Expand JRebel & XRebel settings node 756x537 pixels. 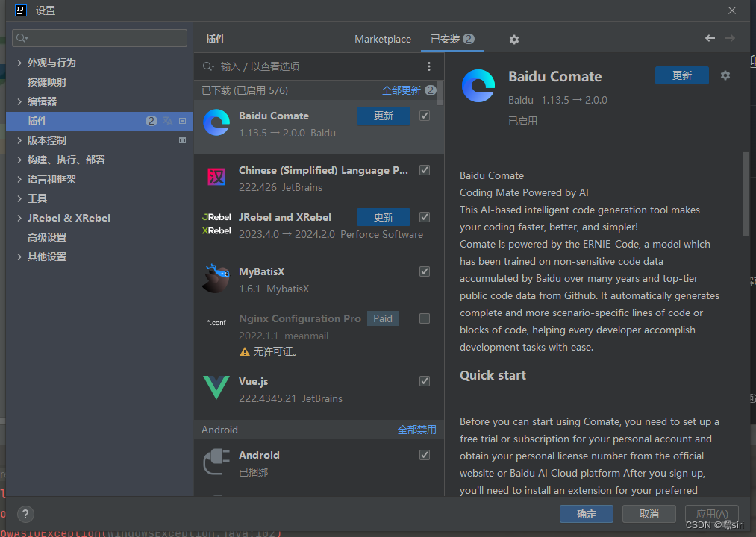point(19,218)
